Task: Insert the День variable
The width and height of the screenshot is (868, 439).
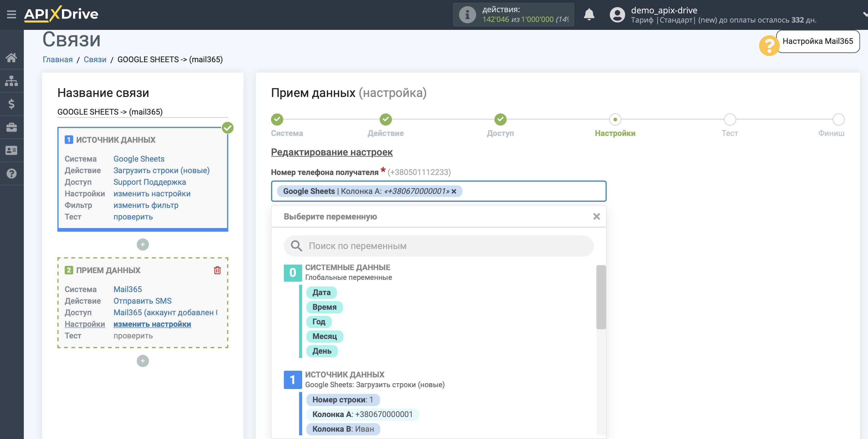Action: [x=322, y=351]
